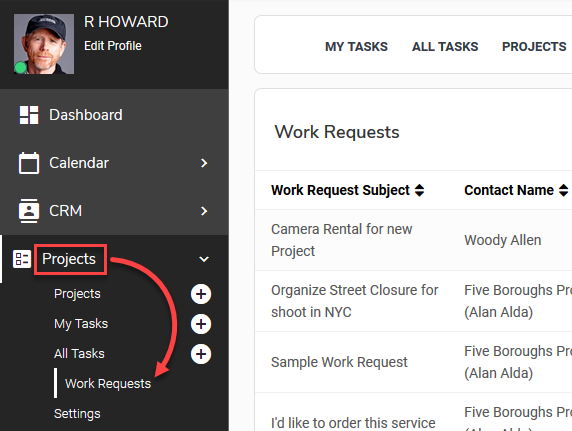Open Settings submenu item
The width and height of the screenshot is (572, 431).
77,413
